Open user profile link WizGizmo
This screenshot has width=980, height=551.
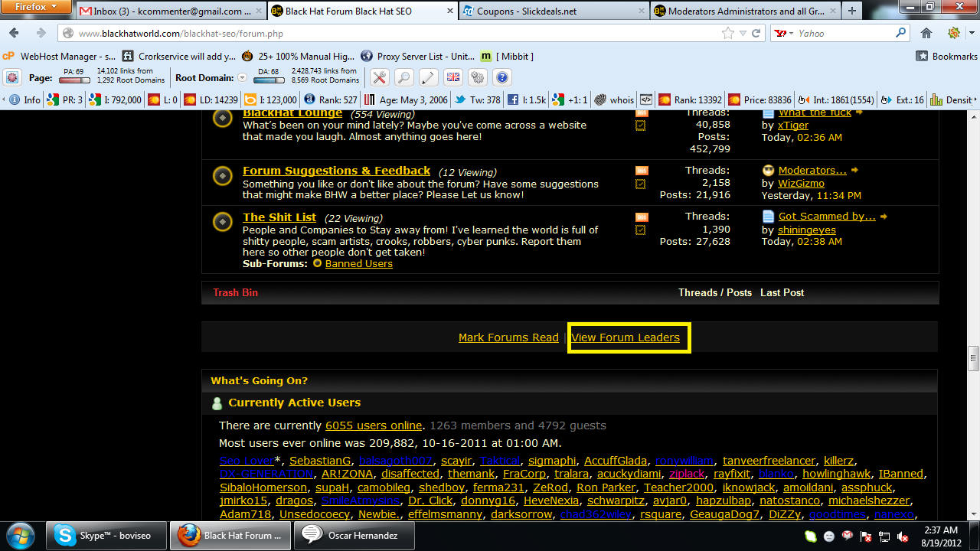(x=801, y=184)
